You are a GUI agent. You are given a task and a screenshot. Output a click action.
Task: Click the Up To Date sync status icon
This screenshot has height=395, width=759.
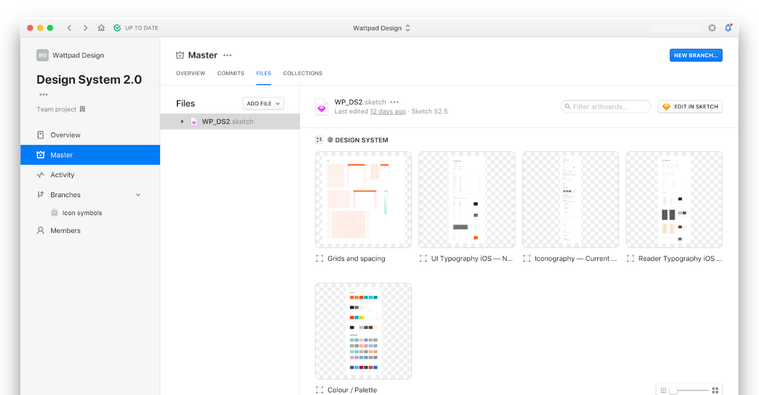click(117, 28)
